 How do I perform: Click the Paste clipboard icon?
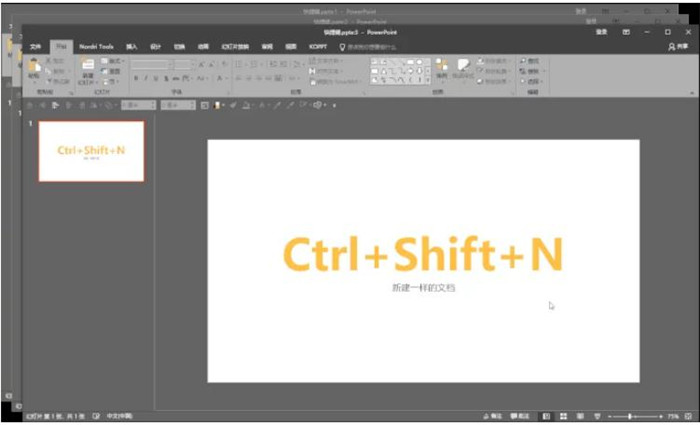pos(34,65)
